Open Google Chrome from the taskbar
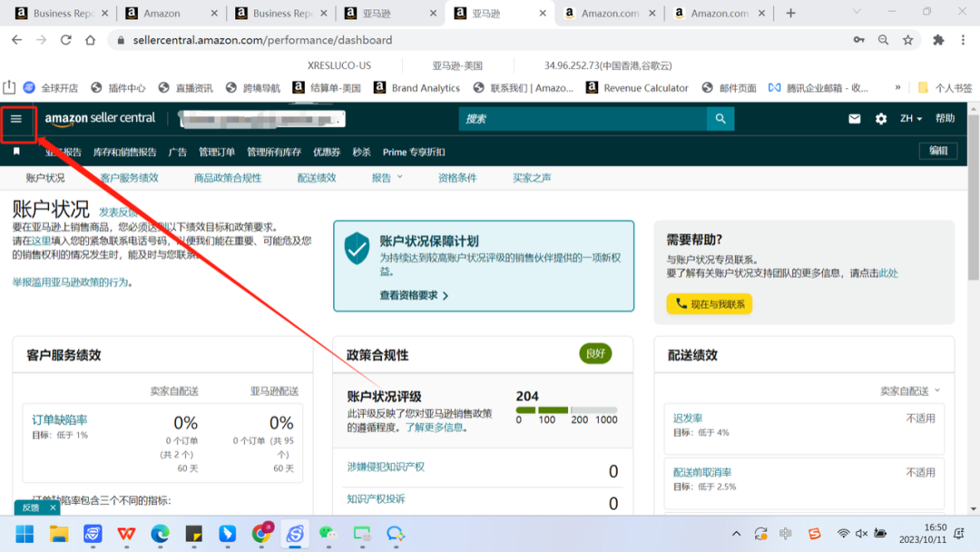Image resolution: width=980 pixels, height=552 pixels. pyautogui.click(x=261, y=534)
